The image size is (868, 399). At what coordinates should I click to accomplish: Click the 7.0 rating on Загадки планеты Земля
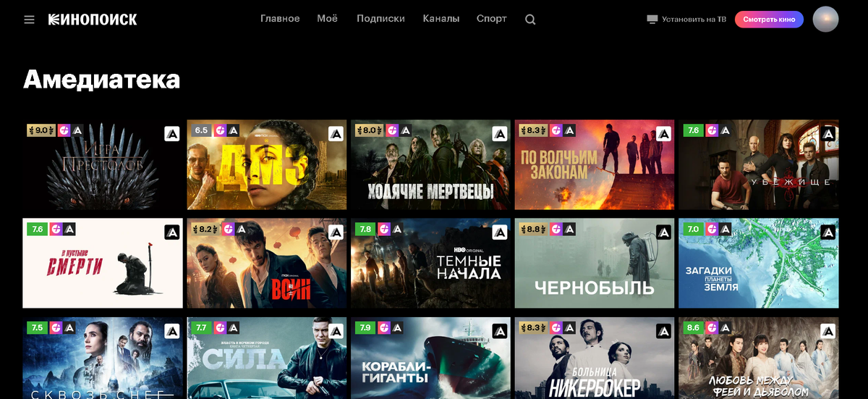[x=693, y=229]
